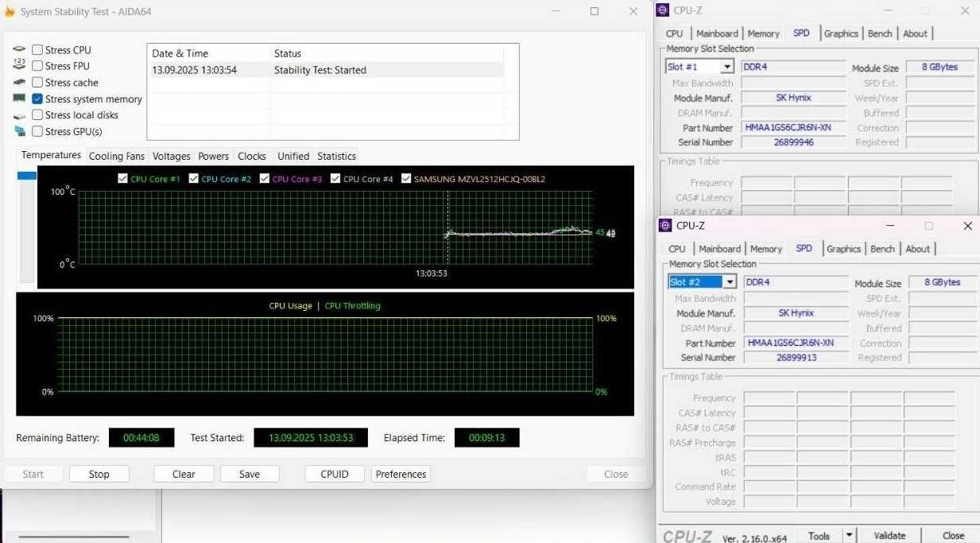Toggle CPU Core #2 graph checkbox
The width and height of the screenshot is (980, 543).
click(193, 179)
